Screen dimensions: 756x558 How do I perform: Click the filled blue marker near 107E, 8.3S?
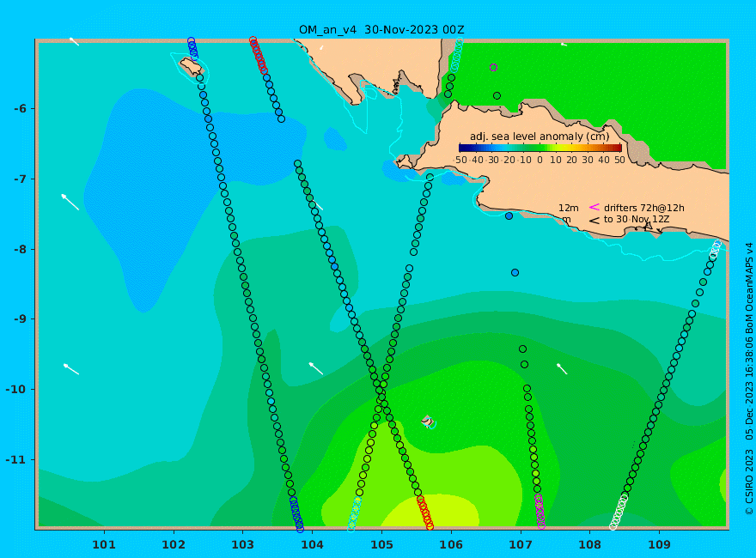tap(515, 273)
